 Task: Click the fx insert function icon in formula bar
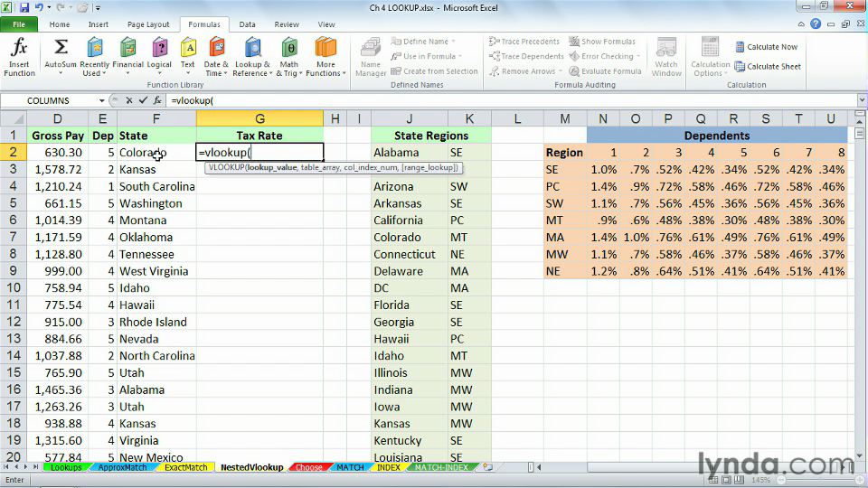point(157,100)
